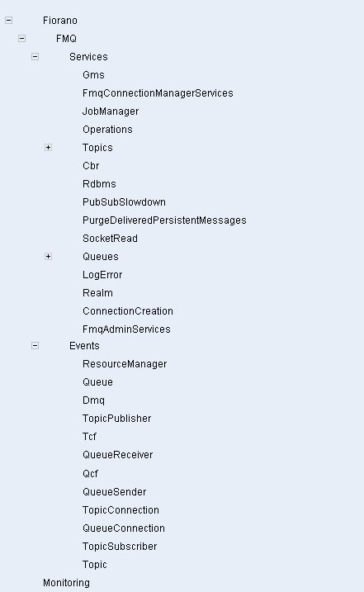Collapse the Services node
The width and height of the screenshot is (364, 592).
pyautogui.click(x=35, y=57)
